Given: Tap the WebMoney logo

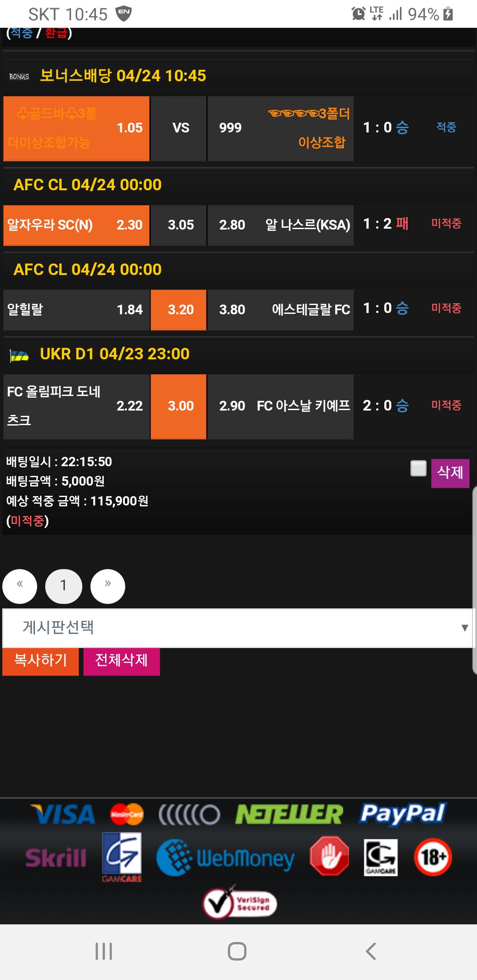Looking at the screenshot, I should click(225, 858).
